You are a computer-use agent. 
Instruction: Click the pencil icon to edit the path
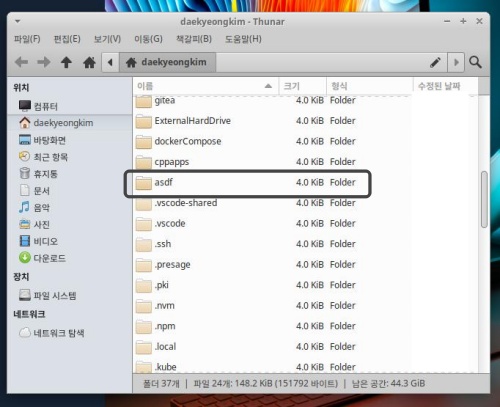(x=435, y=62)
